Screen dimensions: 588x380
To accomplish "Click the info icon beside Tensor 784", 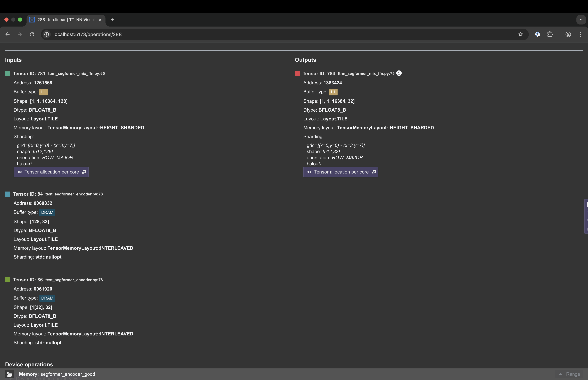I will 399,73.
